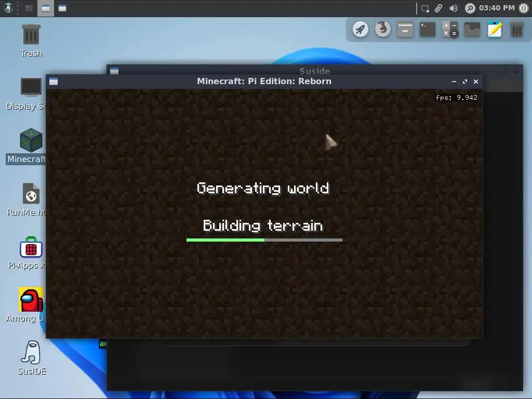The height and width of the screenshot is (399, 532).
Task: Click the power session button in the top panel
Action: point(524,8)
